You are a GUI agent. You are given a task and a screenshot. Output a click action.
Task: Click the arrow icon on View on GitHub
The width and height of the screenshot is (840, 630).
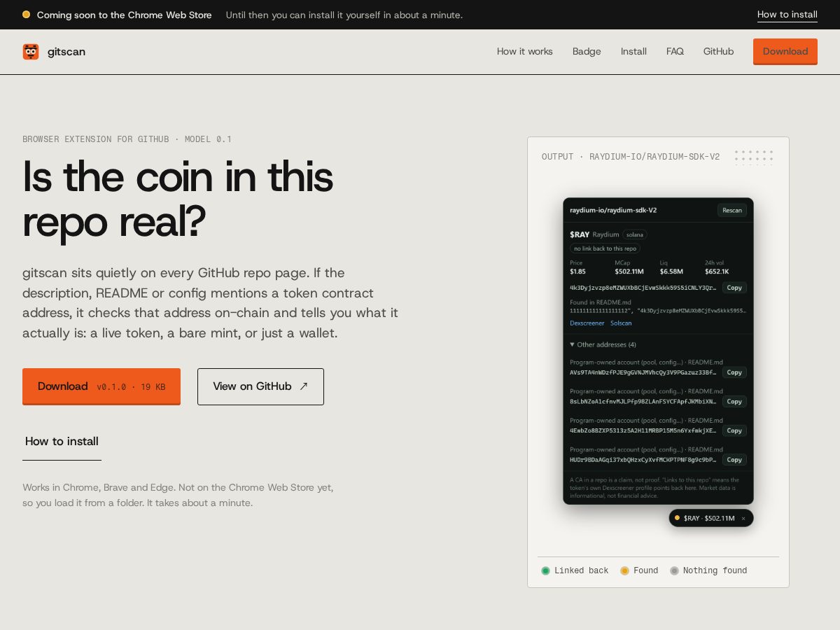pyautogui.click(x=303, y=386)
